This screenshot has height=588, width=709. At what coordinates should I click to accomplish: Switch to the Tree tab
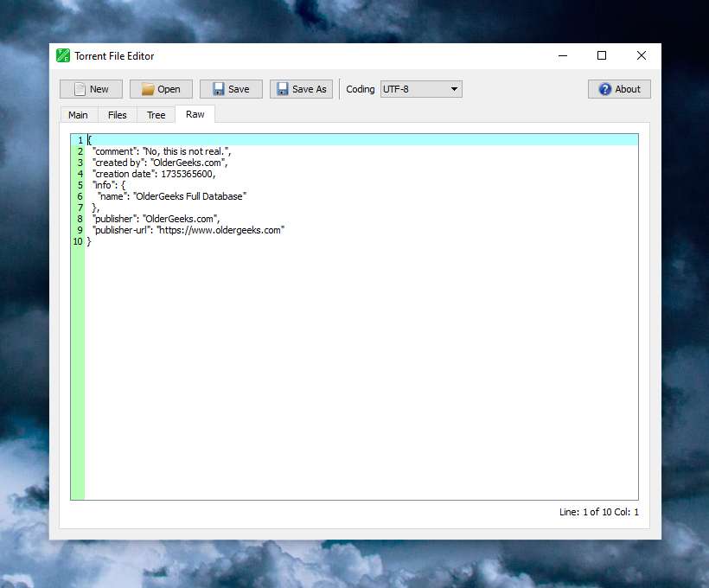(x=156, y=115)
